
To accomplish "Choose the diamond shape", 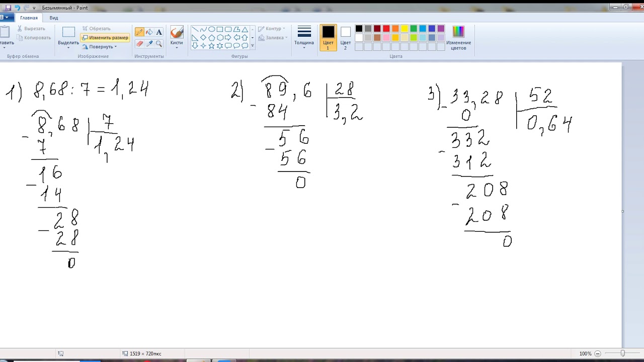I will 203,38.
